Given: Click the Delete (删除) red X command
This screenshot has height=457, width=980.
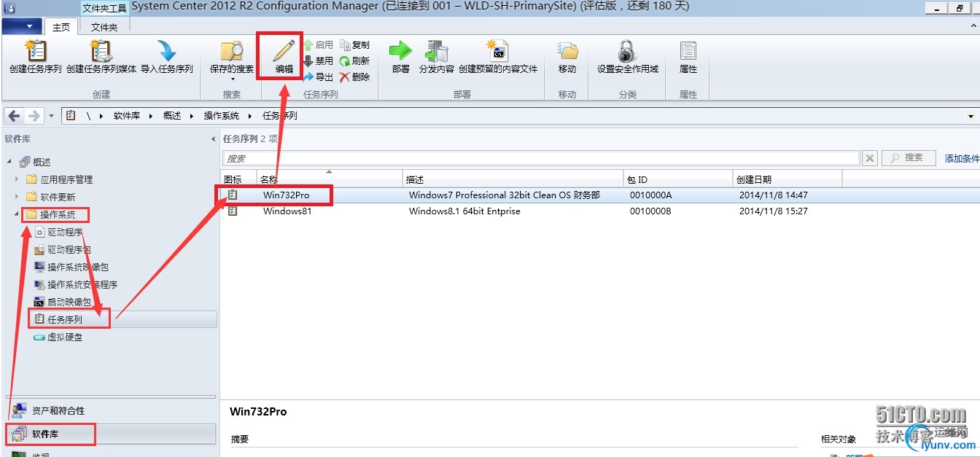Looking at the screenshot, I should 355,77.
